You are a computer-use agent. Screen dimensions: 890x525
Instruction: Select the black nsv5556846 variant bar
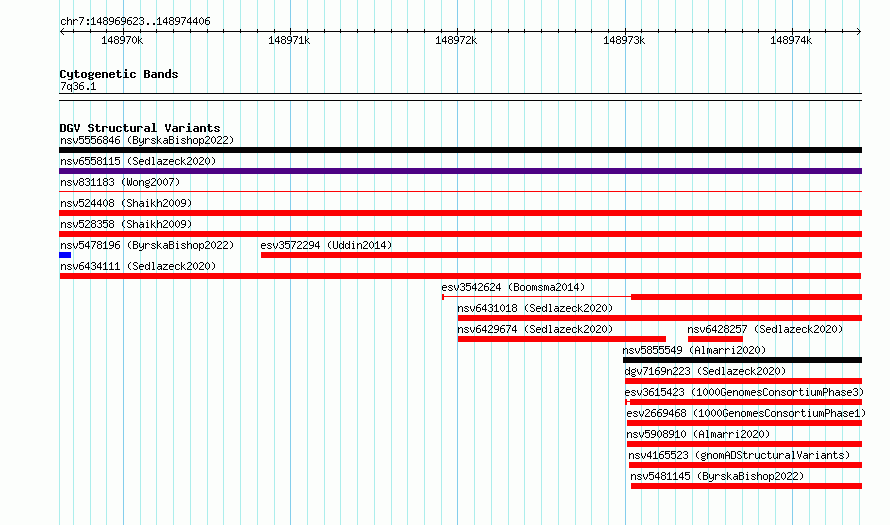tap(460, 150)
